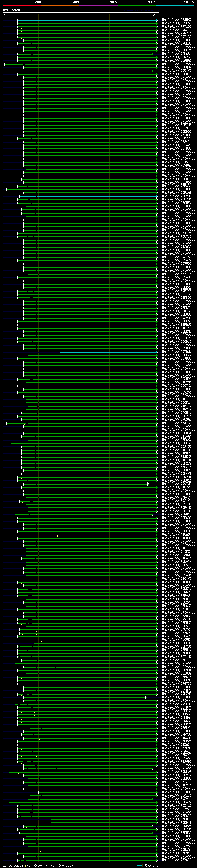Select hit label UniRef100_Q2VCI3
The image size is (197, 868).
[x=176, y=860]
